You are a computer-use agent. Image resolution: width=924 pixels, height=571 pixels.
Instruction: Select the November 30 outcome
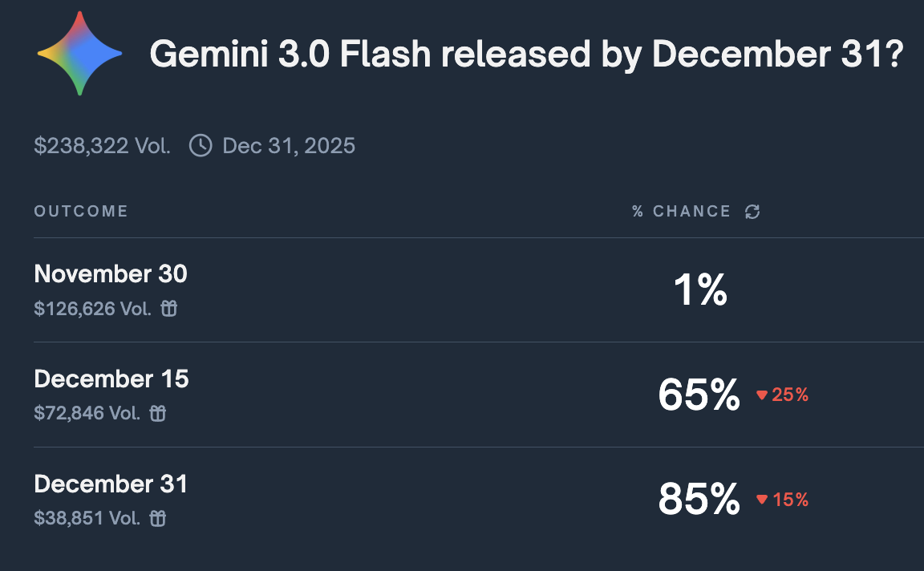point(111,274)
